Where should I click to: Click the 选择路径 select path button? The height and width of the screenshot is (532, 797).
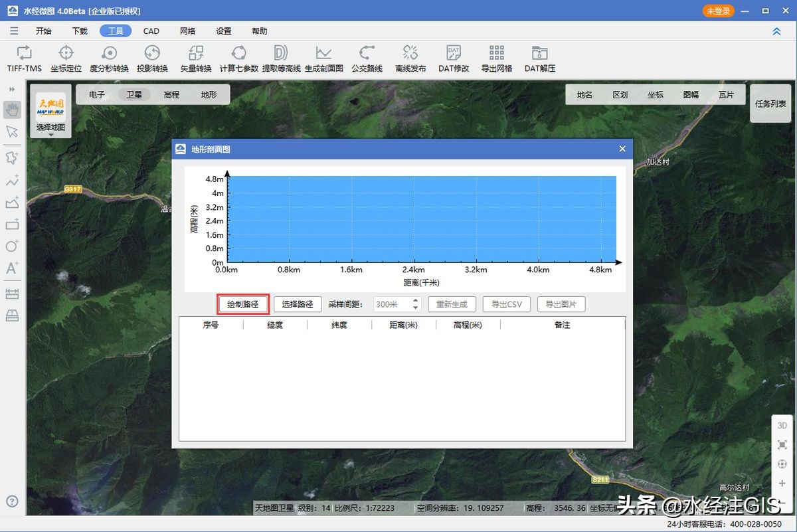[297, 304]
